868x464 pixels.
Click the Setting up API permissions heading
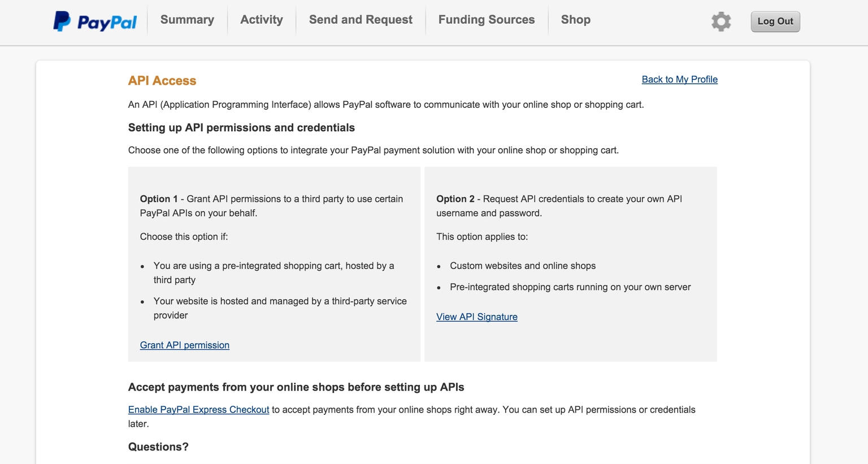(x=241, y=128)
